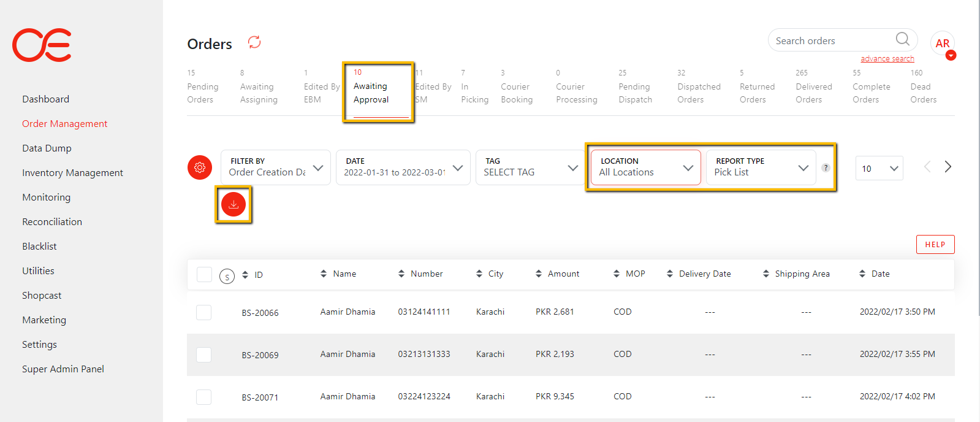Check the box for order BS-20066
This screenshot has height=422, width=980.
[x=204, y=312]
